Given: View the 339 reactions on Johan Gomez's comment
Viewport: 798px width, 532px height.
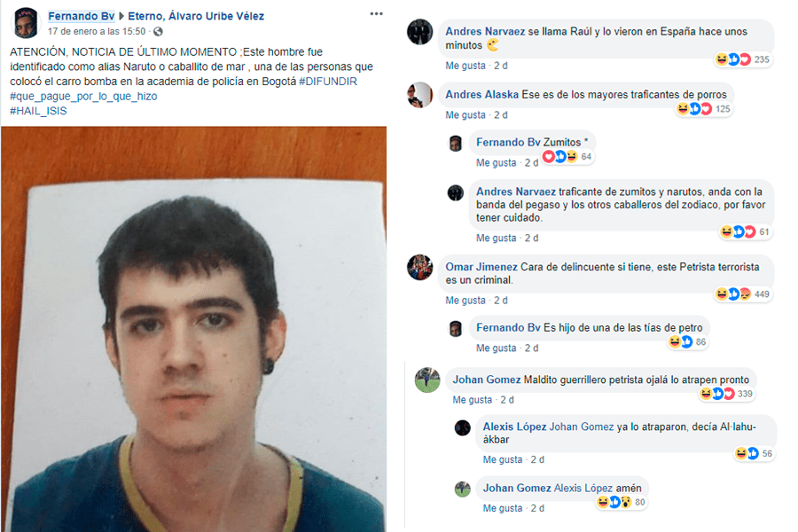Looking at the screenshot, I should (x=727, y=394).
